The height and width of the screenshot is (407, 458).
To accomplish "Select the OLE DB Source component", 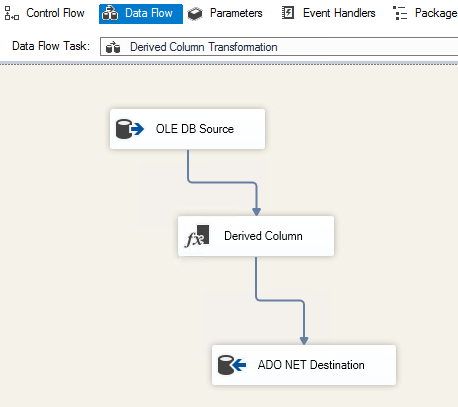I will 188,129.
